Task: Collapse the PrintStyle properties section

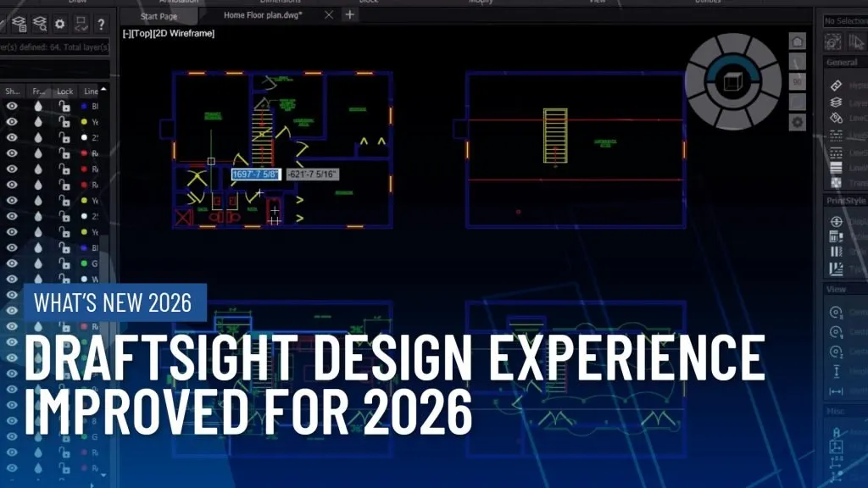Action: tap(845, 200)
